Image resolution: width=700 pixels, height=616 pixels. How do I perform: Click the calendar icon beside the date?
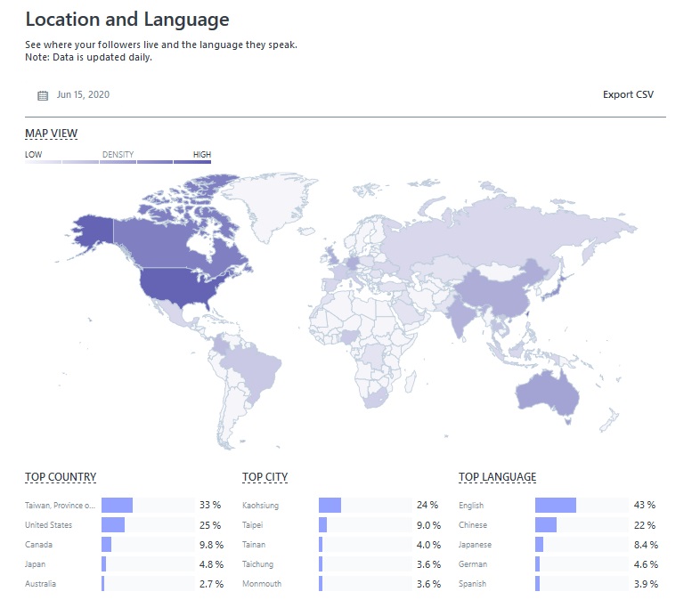43,95
